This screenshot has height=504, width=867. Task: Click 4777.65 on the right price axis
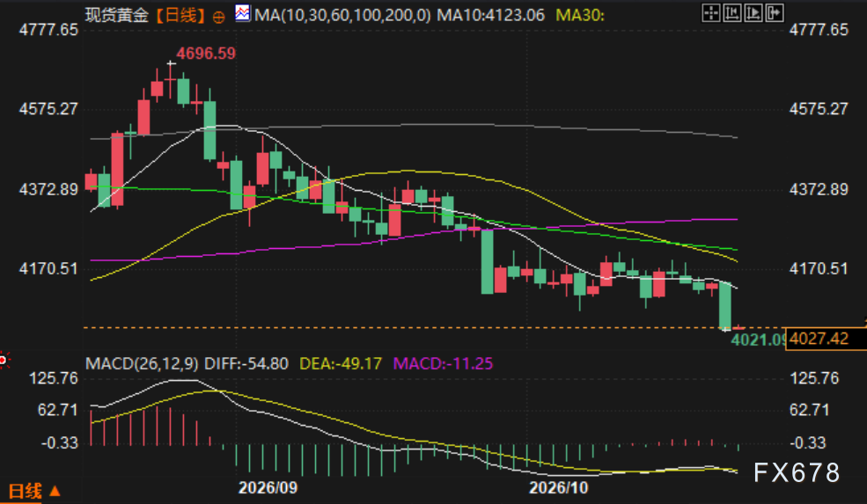coord(819,29)
